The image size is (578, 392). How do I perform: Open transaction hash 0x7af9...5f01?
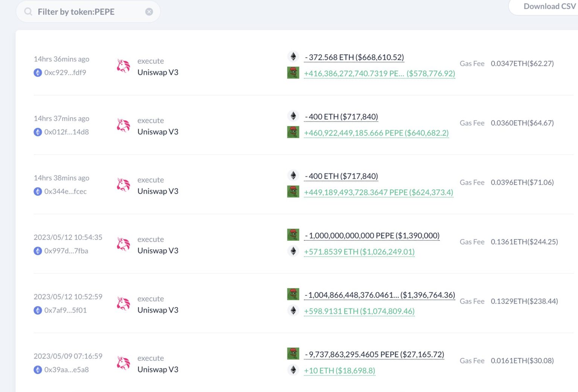[65, 310]
